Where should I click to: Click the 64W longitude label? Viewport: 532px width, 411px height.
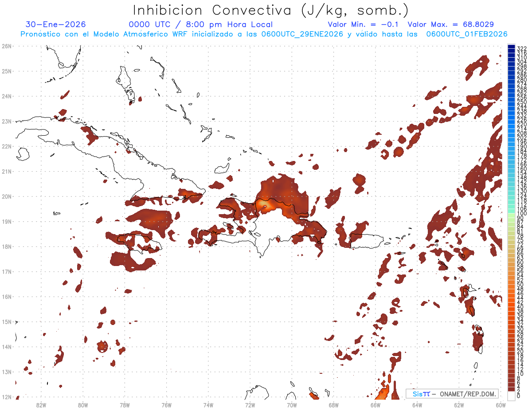(x=417, y=405)
